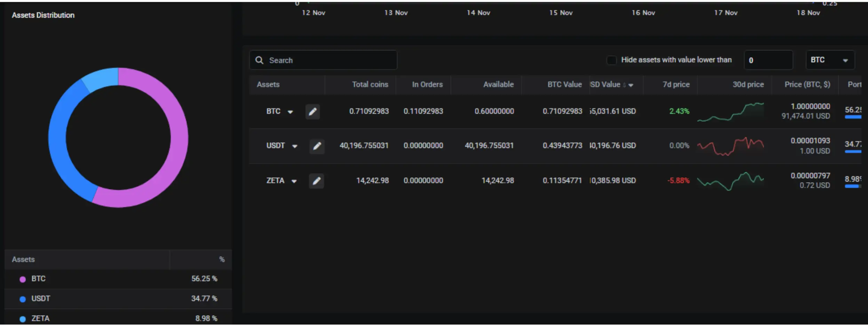The height and width of the screenshot is (326, 868).
Task: Open the USDT 30d price sparkline
Action: [730, 146]
